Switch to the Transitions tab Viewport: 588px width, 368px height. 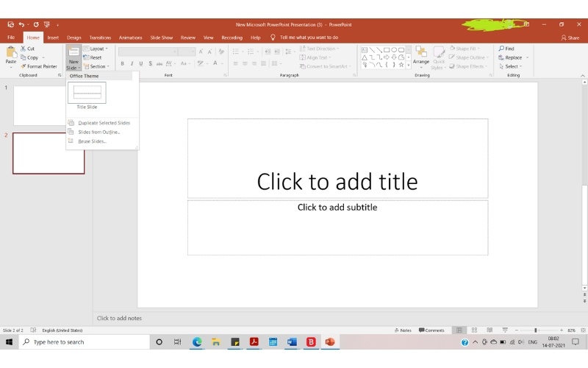coord(100,38)
